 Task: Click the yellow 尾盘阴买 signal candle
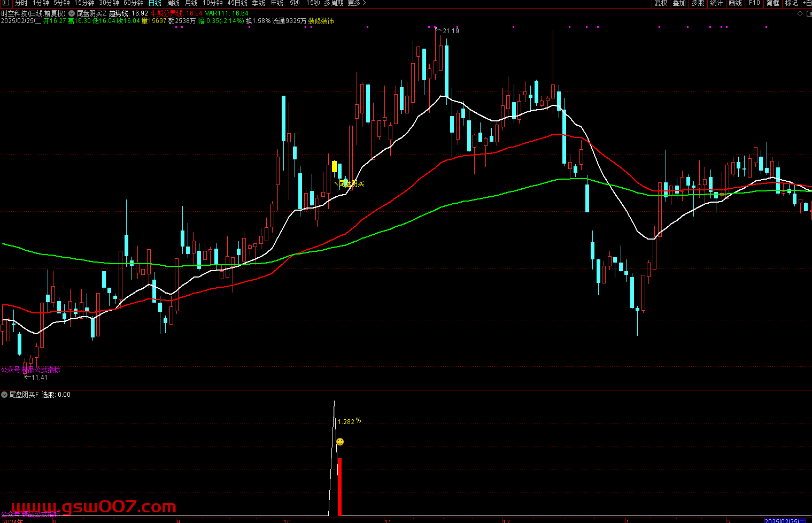click(x=334, y=166)
